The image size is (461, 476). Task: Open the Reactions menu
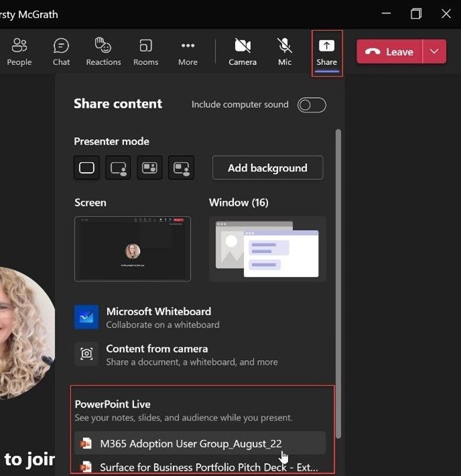[x=103, y=52]
